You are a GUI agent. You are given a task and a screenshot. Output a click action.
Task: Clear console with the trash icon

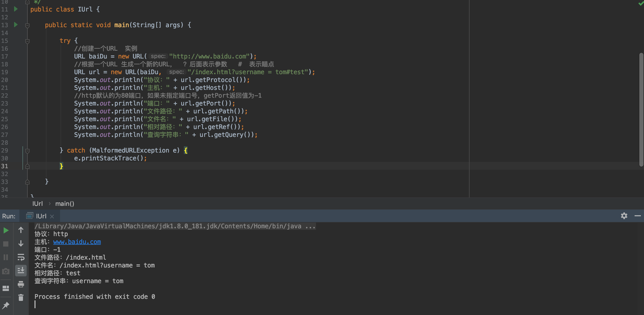pos(21,297)
